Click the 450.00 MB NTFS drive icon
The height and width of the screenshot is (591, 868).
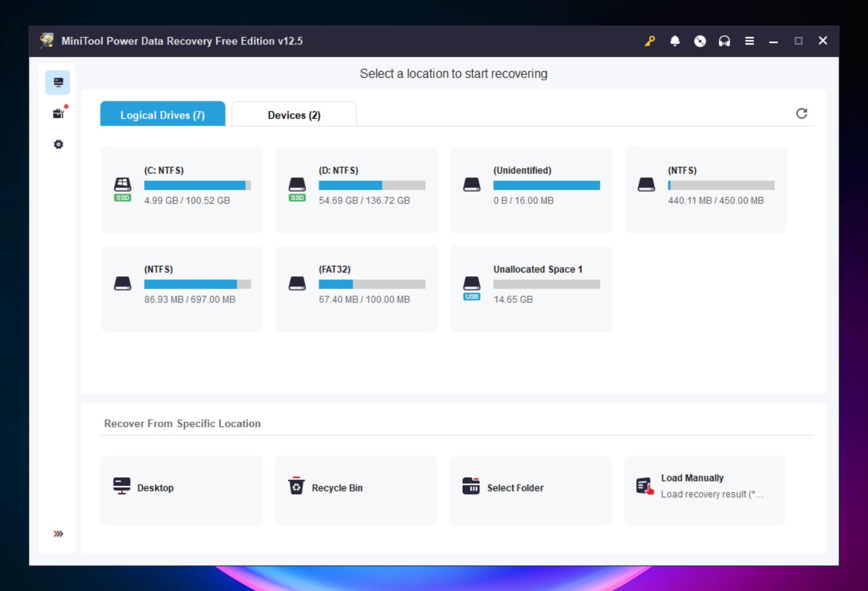646,184
